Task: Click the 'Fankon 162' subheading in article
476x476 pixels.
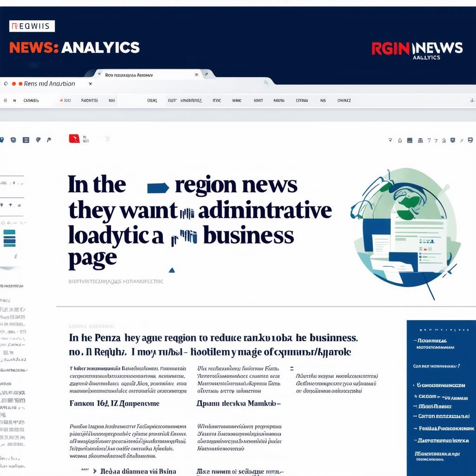Action: (x=114, y=403)
